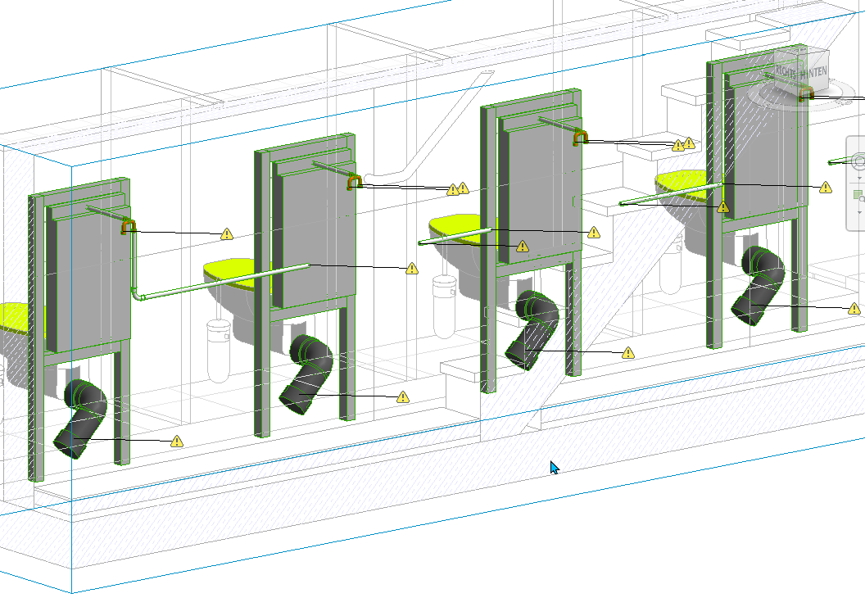Click warning icon on second frame's horizontal pipe leader
Viewport: 865px width, 616px height.
412,269
